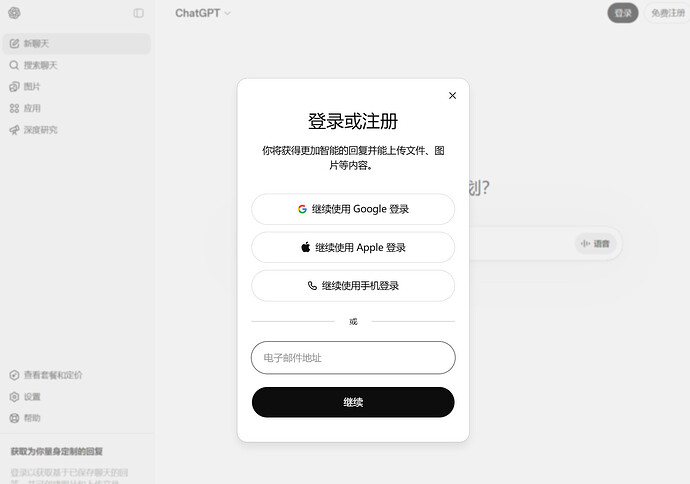The height and width of the screenshot is (484, 690).
Task: Click the Google logo in the dialog
Action: tap(302, 209)
